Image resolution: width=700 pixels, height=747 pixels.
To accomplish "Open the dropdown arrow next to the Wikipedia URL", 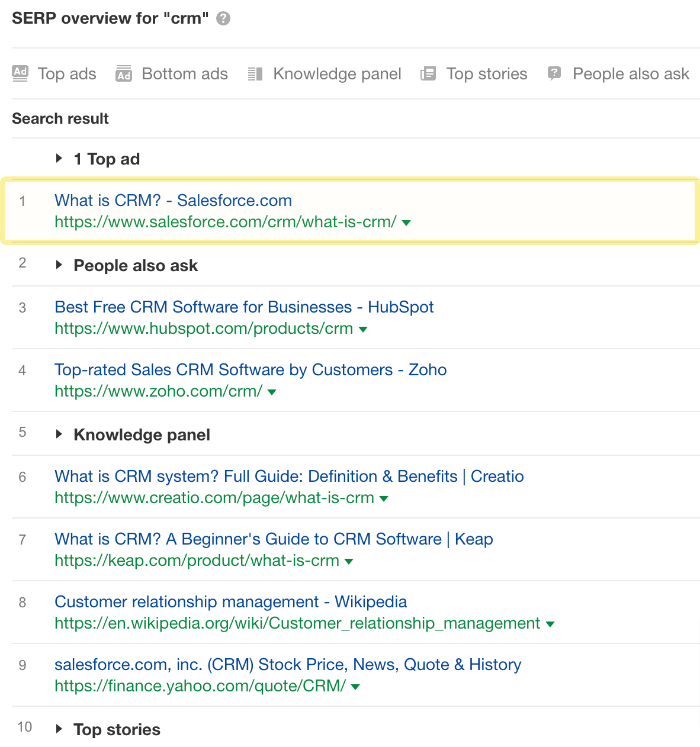I will [550, 624].
